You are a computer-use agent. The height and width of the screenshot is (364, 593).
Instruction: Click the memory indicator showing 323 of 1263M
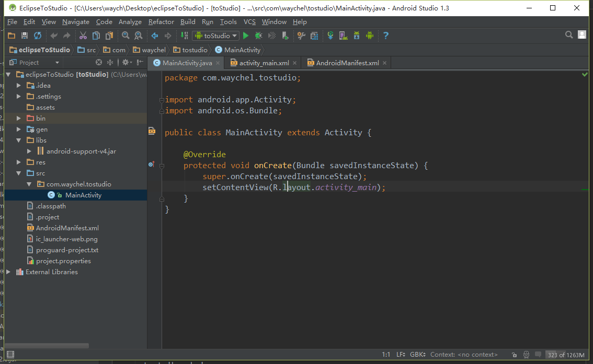pos(565,355)
